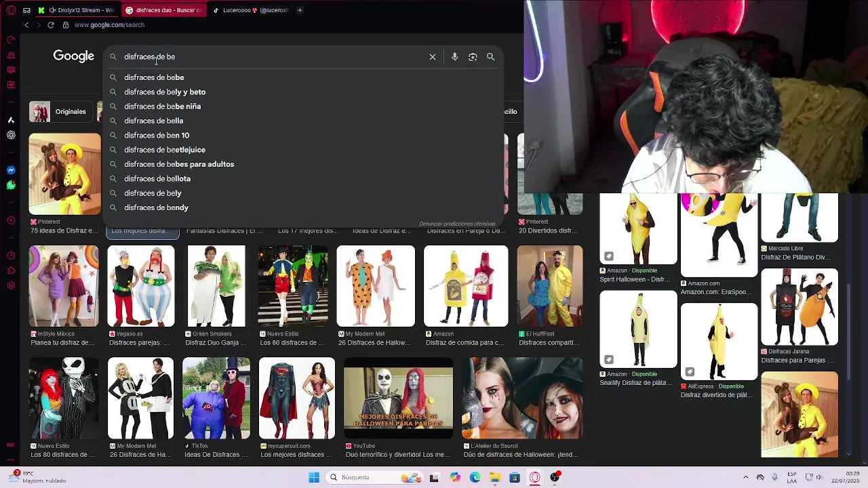The height and width of the screenshot is (488, 868).
Task: Launch Copilot from taskbar
Action: pyautogui.click(x=455, y=477)
